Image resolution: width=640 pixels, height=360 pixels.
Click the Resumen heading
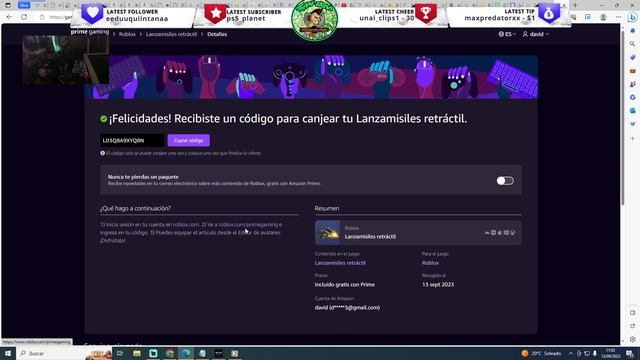[x=327, y=208]
